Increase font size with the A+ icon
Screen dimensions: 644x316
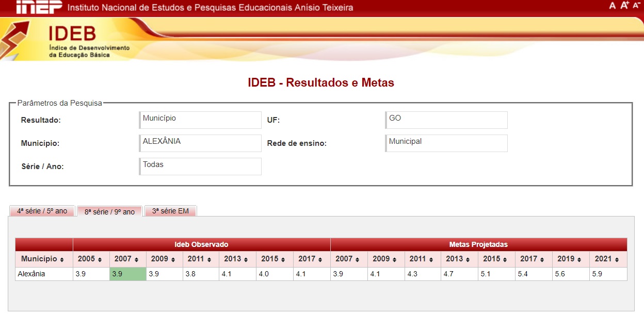coord(624,5)
